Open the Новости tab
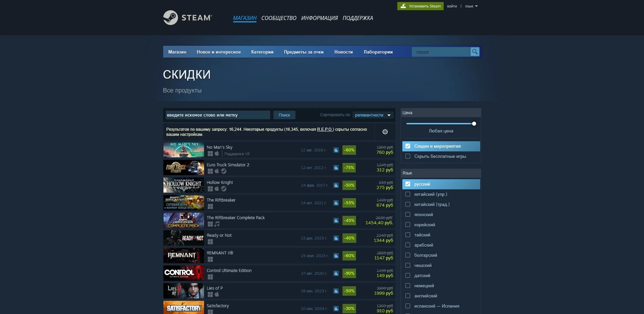 (x=343, y=52)
